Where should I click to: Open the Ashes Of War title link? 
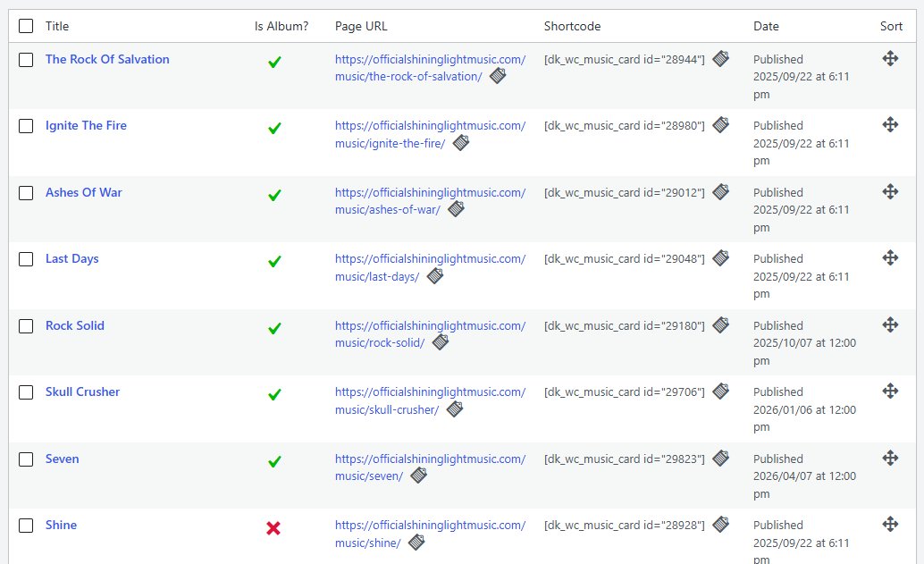(x=84, y=193)
